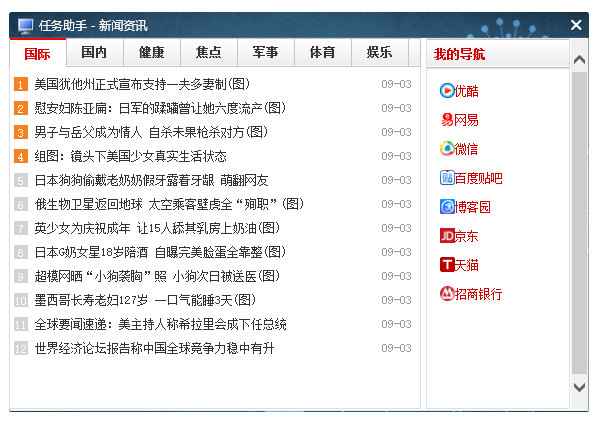Click the JD 京东 icon
The width and height of the screenshot is (599, 421).
tap(447, 236)
